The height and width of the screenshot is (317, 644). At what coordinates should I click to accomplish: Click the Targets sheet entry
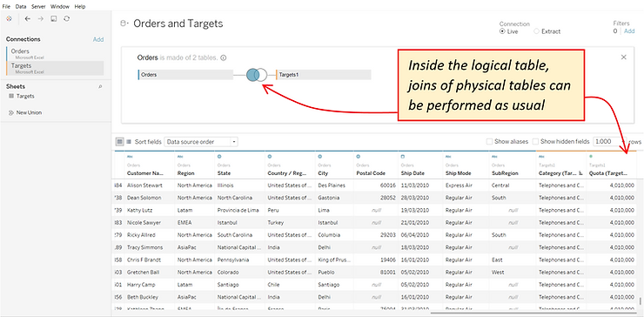25,96
